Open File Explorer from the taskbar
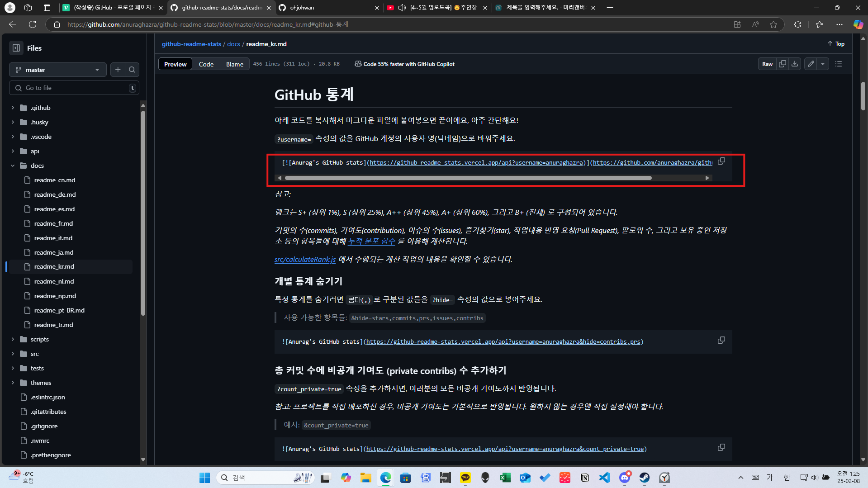 point(366,478)
